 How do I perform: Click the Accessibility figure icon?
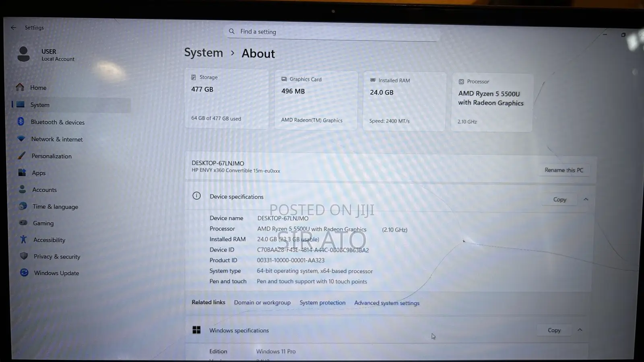tap(23, 239)
